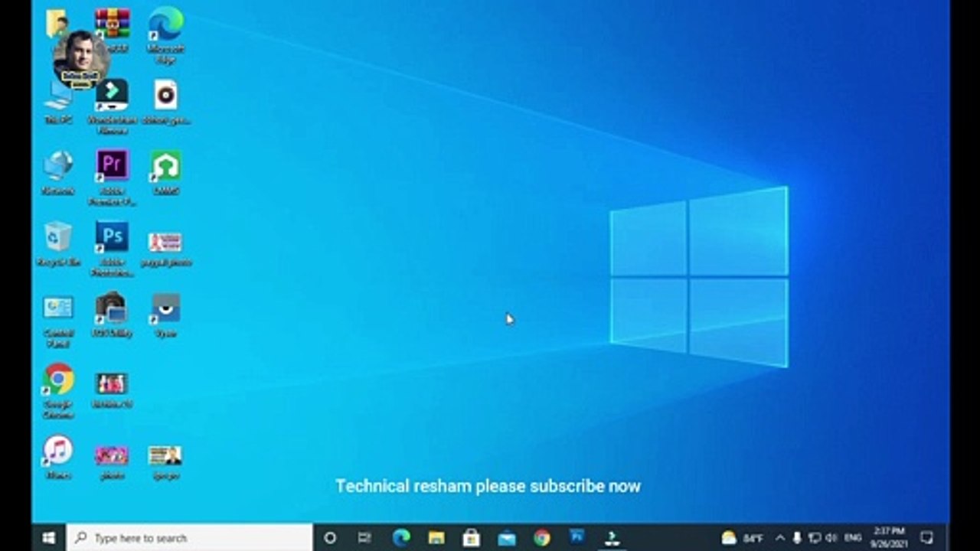Open Microsoft Store from the taskbar

tap(472, 538)
